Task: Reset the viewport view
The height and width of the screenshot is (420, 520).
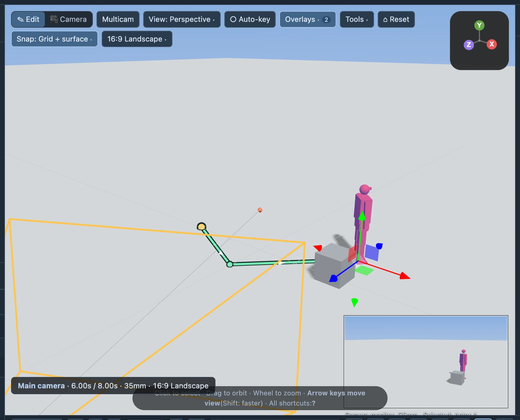Action: pos(396,19)
